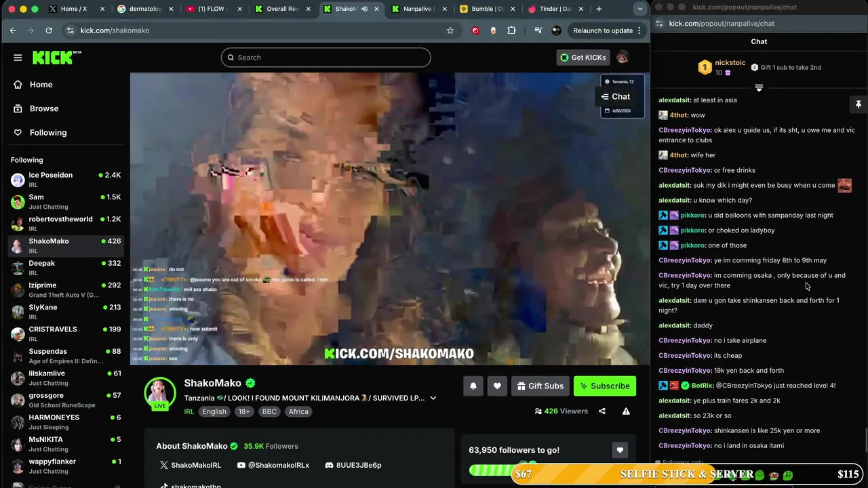868x488 pixels.
Task: Click the 18+ tag
Action: pos(244,411)
